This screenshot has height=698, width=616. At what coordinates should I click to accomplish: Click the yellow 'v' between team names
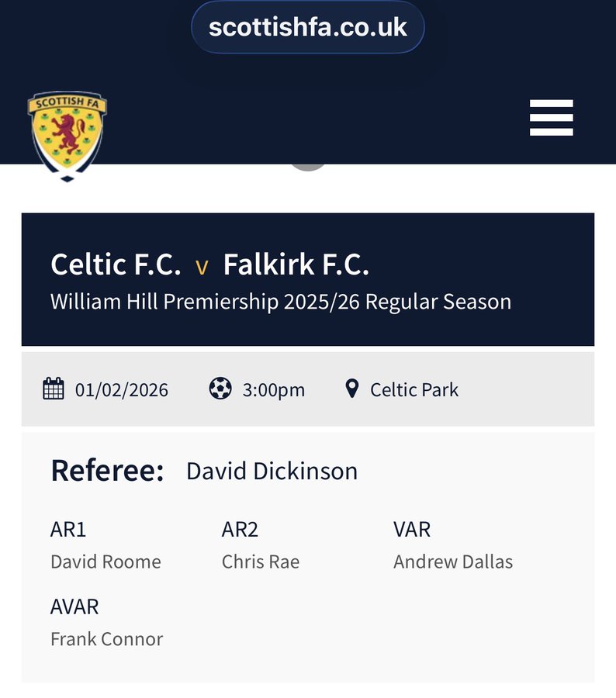[x=202, y=268]
